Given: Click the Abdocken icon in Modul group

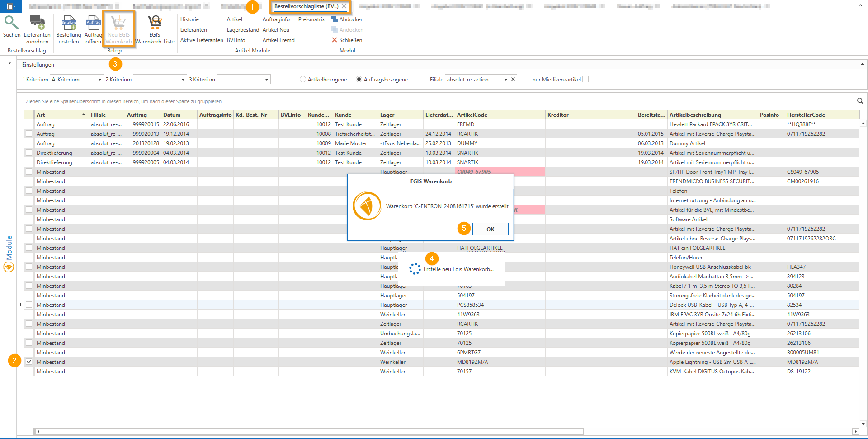Looking at the screenshot, I should (335, 19).
